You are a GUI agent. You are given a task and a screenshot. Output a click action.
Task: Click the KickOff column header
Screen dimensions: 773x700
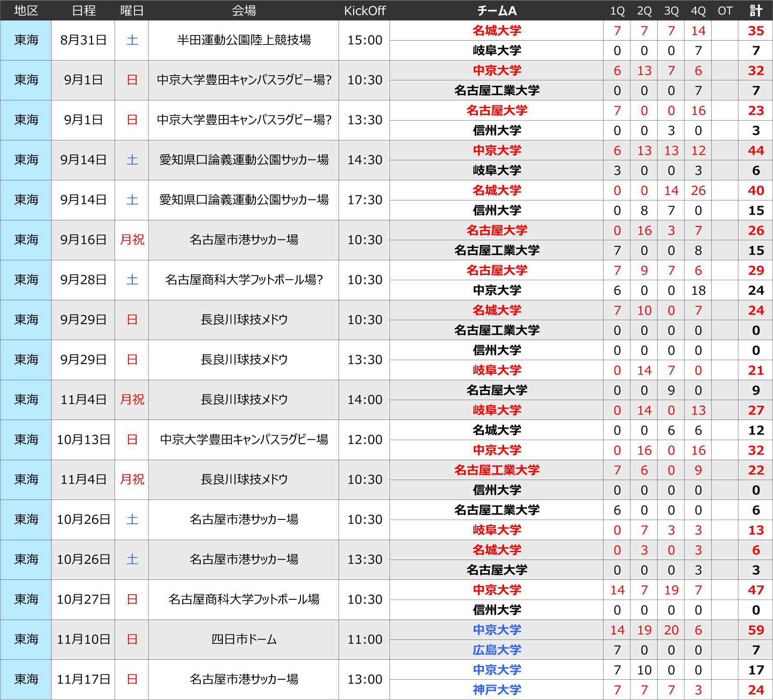tap(364, 10)
